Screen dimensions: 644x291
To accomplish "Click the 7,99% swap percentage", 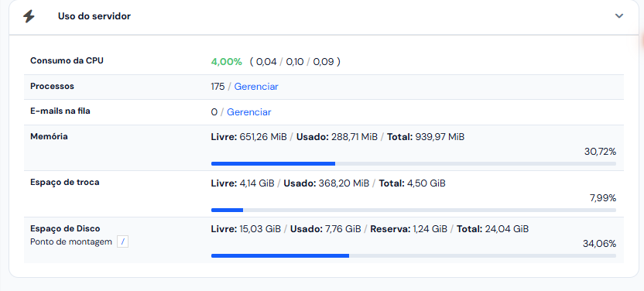I will [603, 198].
